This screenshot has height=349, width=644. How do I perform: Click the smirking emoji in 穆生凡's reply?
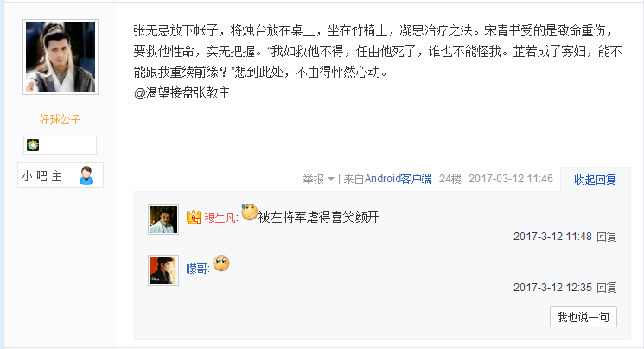(x=249, y=212)
